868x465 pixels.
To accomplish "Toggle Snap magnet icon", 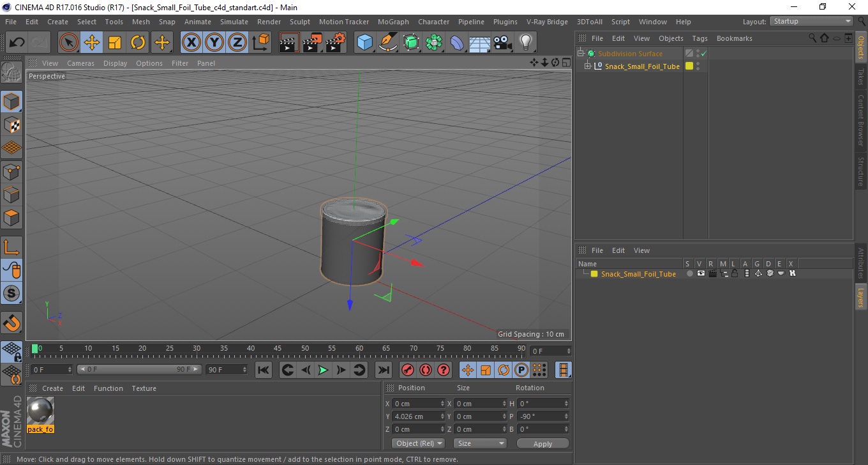I will (x=11, y=323).
